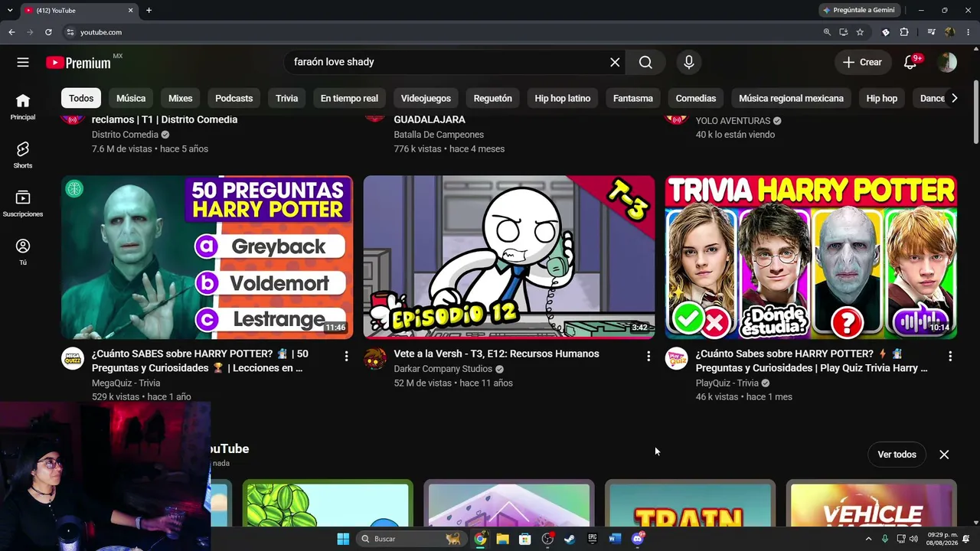
Task: Dismiss the games shelf with X
Action: pos(944,455)
